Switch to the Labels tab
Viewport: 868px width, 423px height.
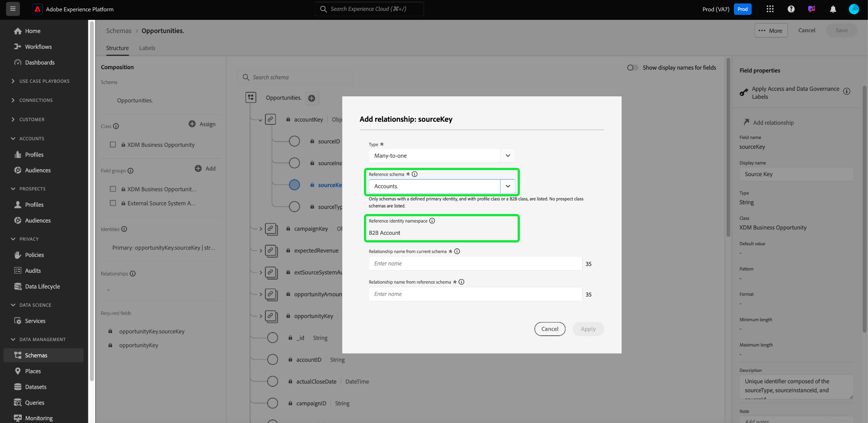(x=147, y=48)
